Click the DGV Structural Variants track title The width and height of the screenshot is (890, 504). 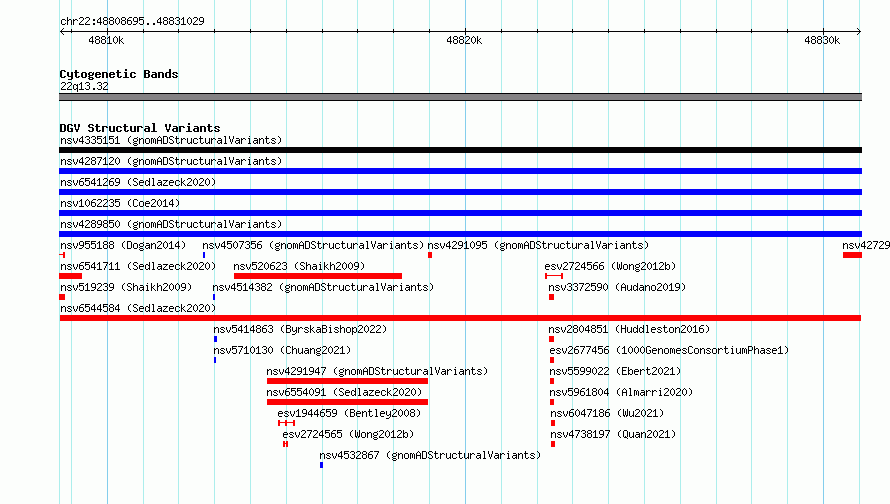[x=140, y=128]
